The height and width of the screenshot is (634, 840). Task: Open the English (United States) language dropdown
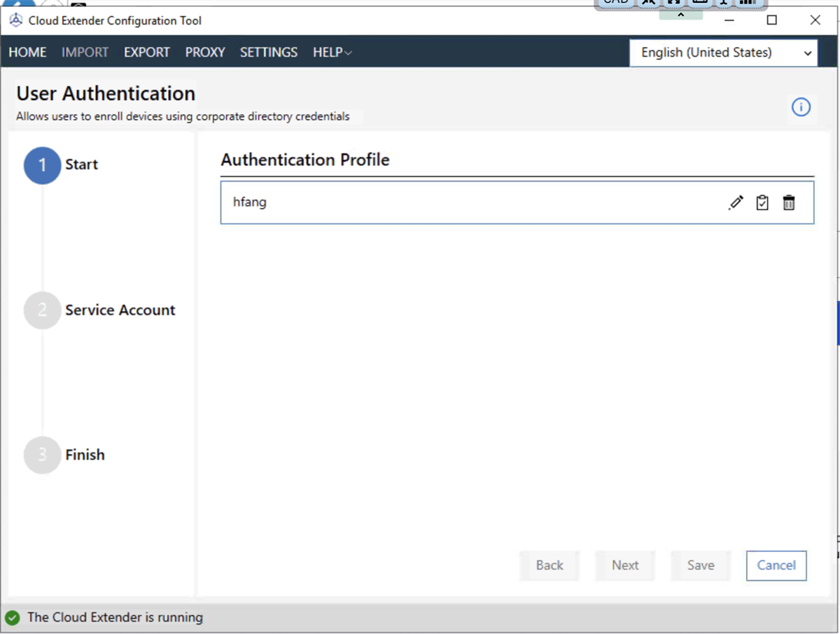723,53
